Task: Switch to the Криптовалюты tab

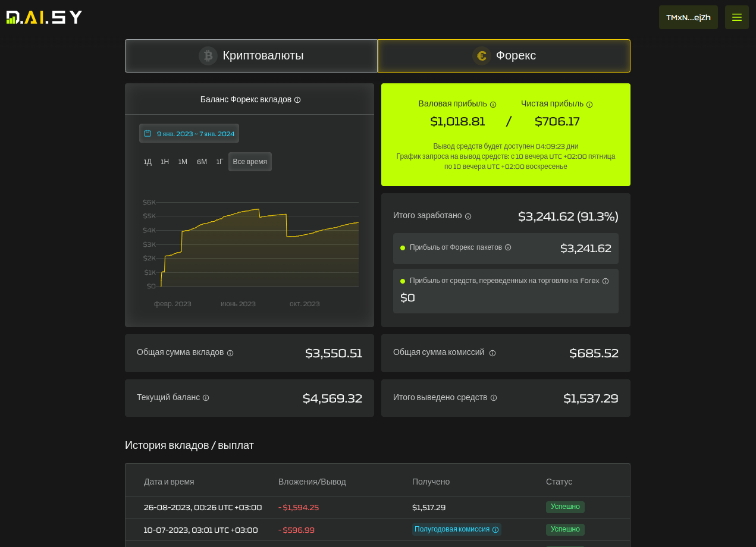Action: click(x=251, y=56)
